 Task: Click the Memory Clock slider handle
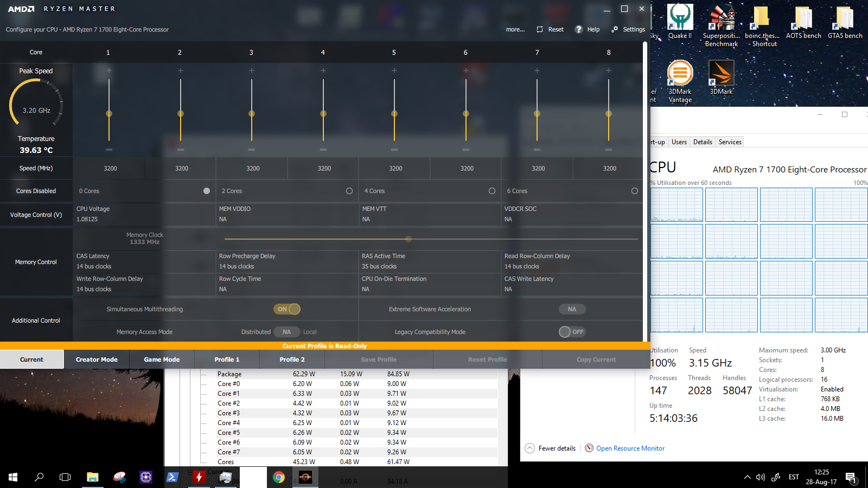[x=409, y=239]
